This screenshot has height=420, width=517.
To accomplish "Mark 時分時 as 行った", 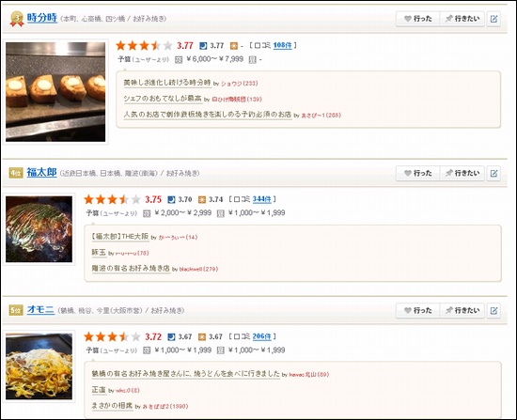I will pyautogui.click(x=417, y=19).
